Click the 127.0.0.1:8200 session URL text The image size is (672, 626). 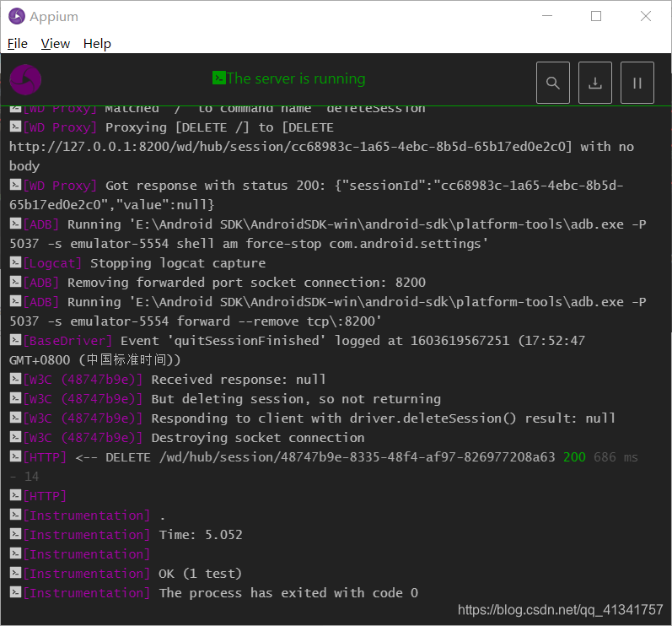click(291, 147)
